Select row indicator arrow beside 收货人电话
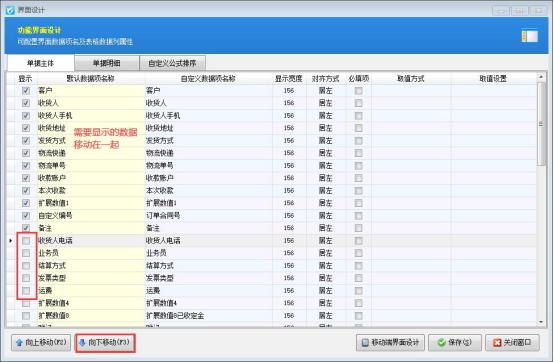554x362 pixels. pyautogui.click(x=11, y=241)
